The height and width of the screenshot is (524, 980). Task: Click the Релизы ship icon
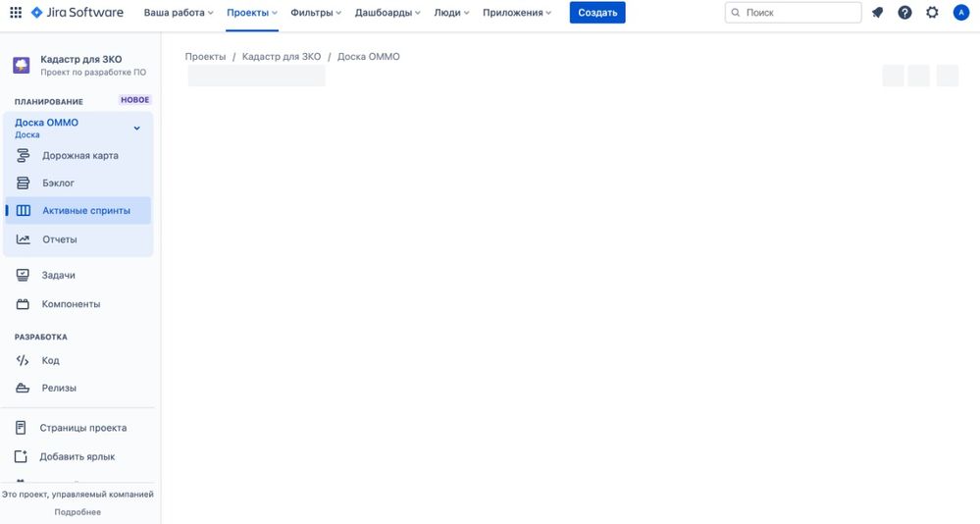pyautogui.click(x=23, y=388)
